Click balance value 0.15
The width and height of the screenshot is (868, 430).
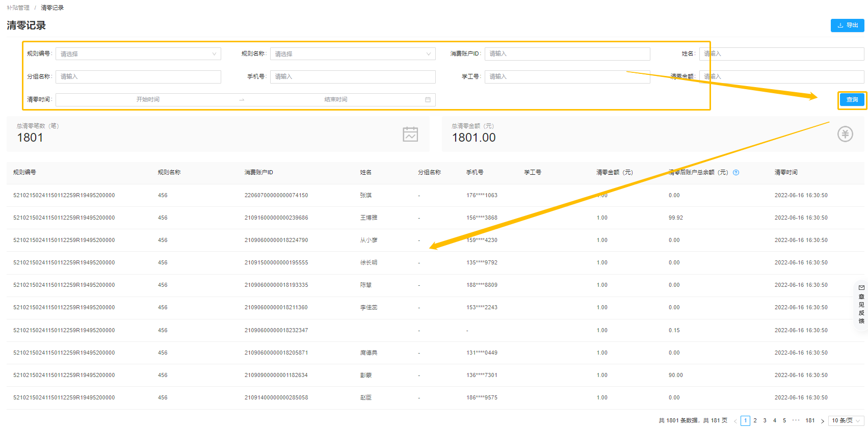pos(674,331)
